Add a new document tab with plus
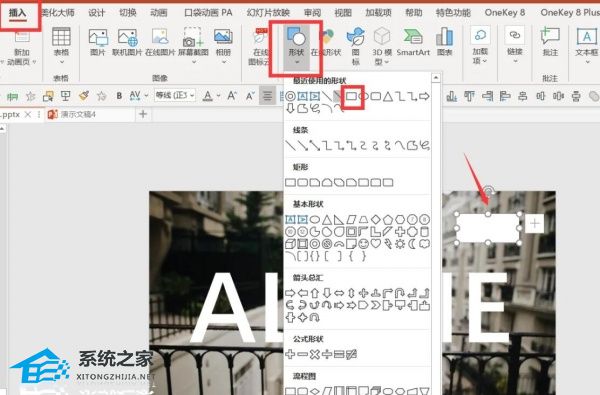The height and width of the screenshot is (395, 600). 143,114
